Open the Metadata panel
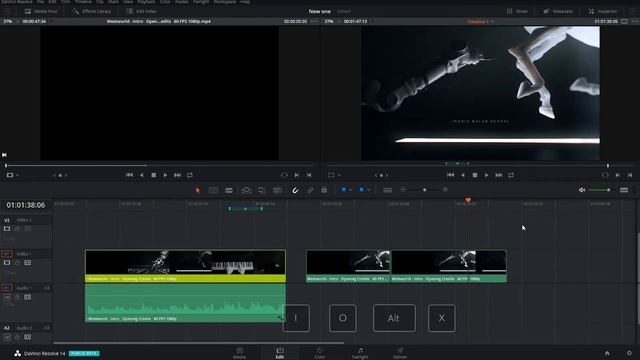The height and width of the screenshot is (360, 640). [558, 11]
